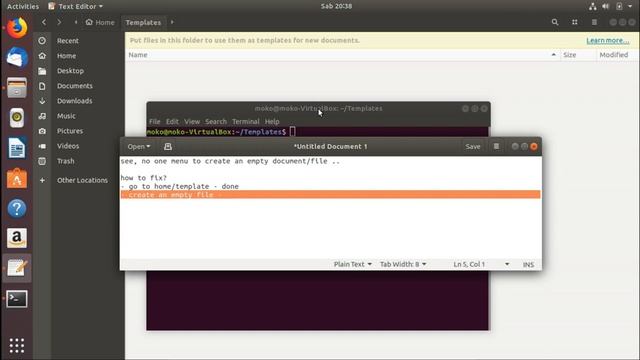The height and width of the screenshot is (360, 640).
Task: Open Amazon launcher in the dock
Action: click(x=17, y=238)
